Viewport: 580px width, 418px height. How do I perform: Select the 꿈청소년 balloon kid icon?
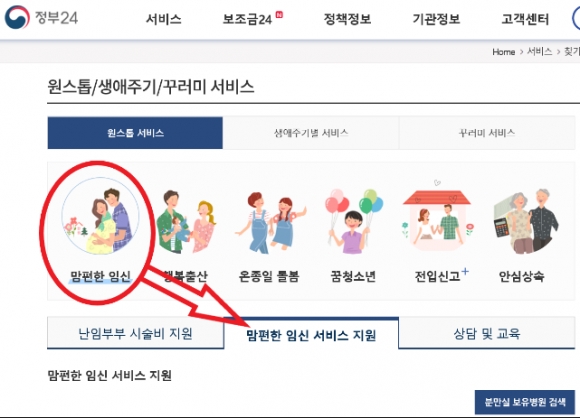pyautogui.click(x=354, y=221)
